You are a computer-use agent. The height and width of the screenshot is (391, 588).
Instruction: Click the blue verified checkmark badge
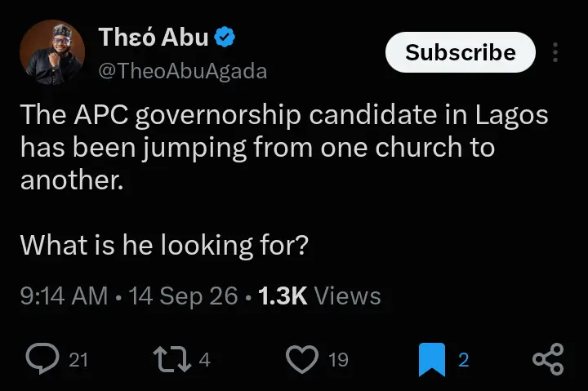point(225,37)
